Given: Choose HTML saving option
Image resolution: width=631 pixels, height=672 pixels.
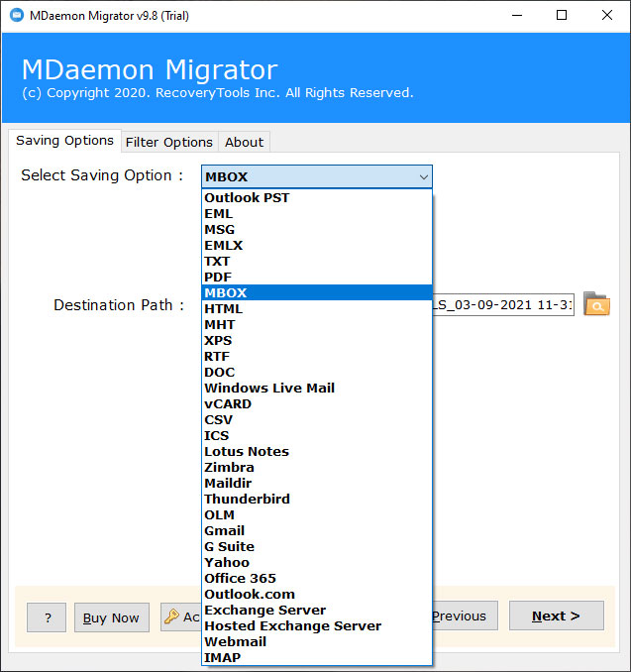Looking at the screenshot, I should coord(317,308).
